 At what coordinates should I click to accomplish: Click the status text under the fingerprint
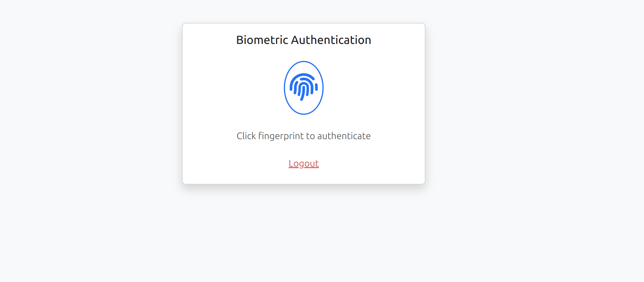click(303, 136)
